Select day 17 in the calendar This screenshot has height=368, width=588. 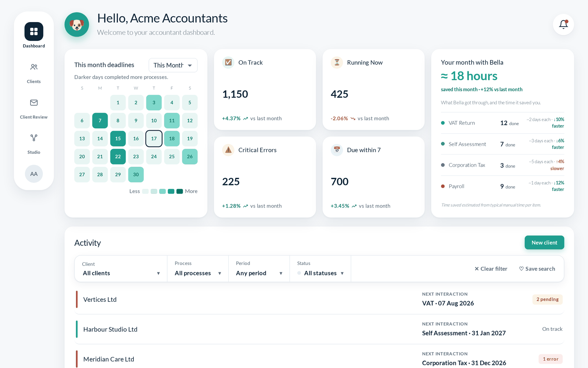154,139
